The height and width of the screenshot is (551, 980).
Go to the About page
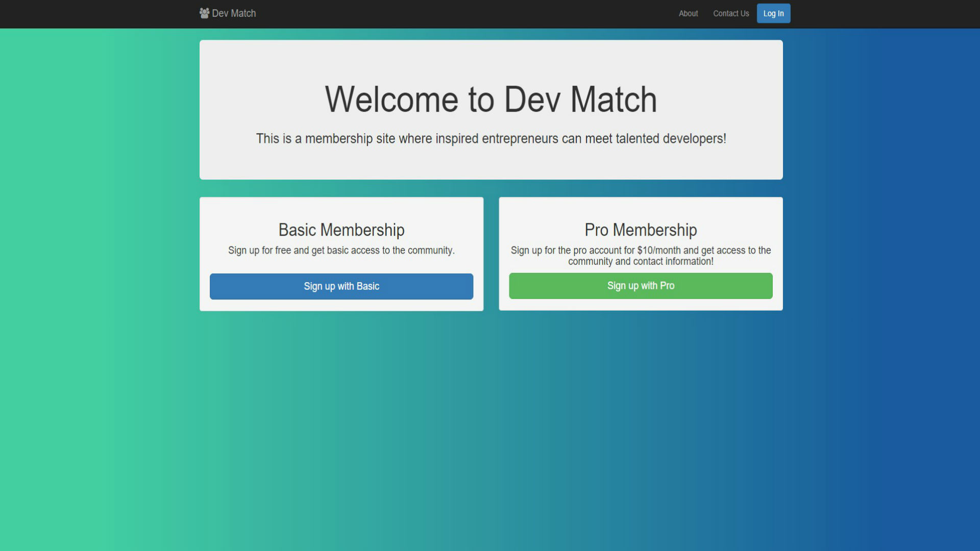coord(688,14)
